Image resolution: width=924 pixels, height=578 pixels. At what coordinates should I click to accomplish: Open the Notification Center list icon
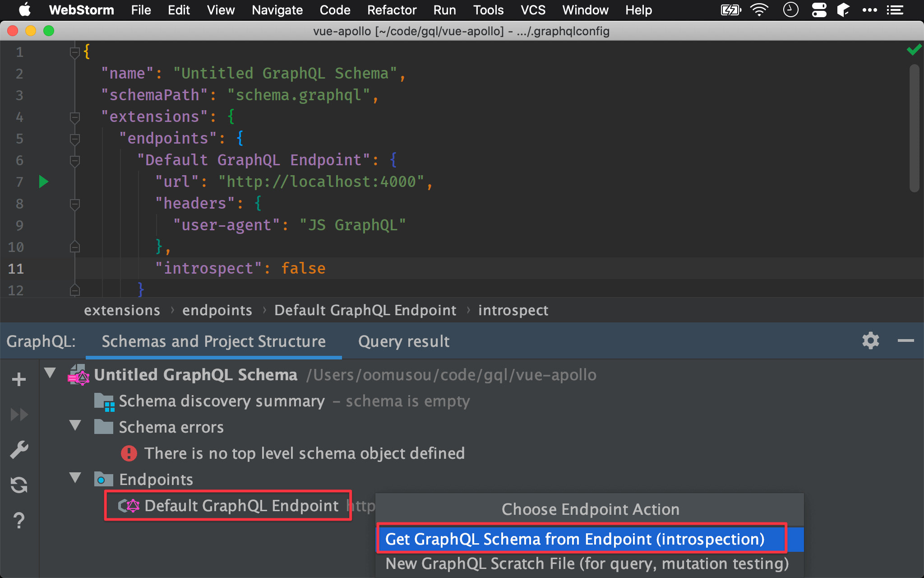tap(895, 10)
